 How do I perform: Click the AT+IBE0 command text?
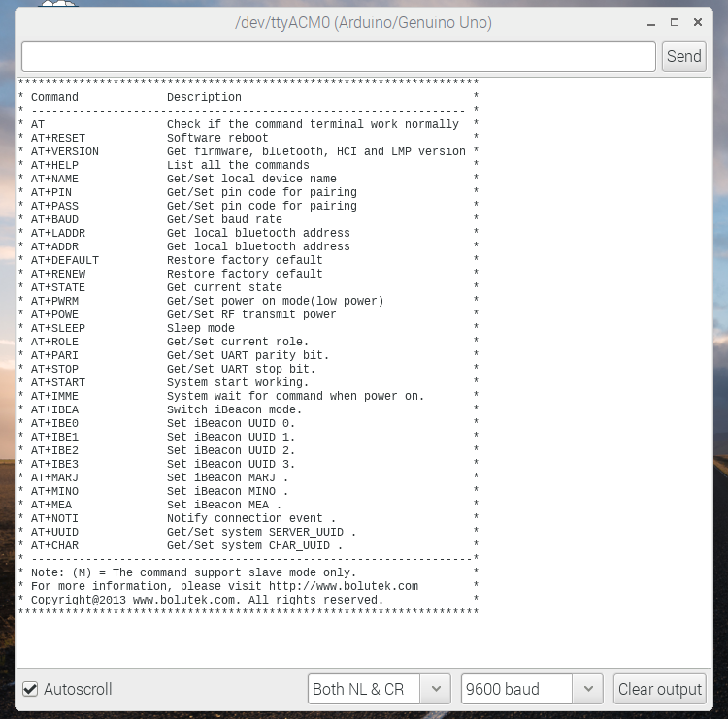point(54,423)
